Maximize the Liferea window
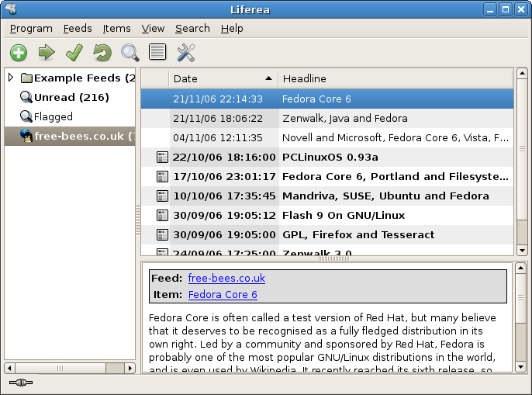532x395 pixels. pos(506,9)
